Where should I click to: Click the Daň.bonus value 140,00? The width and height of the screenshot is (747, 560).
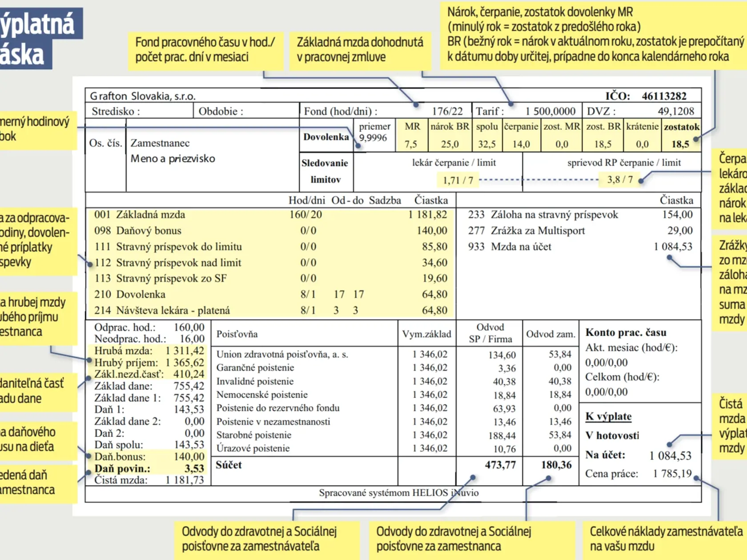(189, 456)
